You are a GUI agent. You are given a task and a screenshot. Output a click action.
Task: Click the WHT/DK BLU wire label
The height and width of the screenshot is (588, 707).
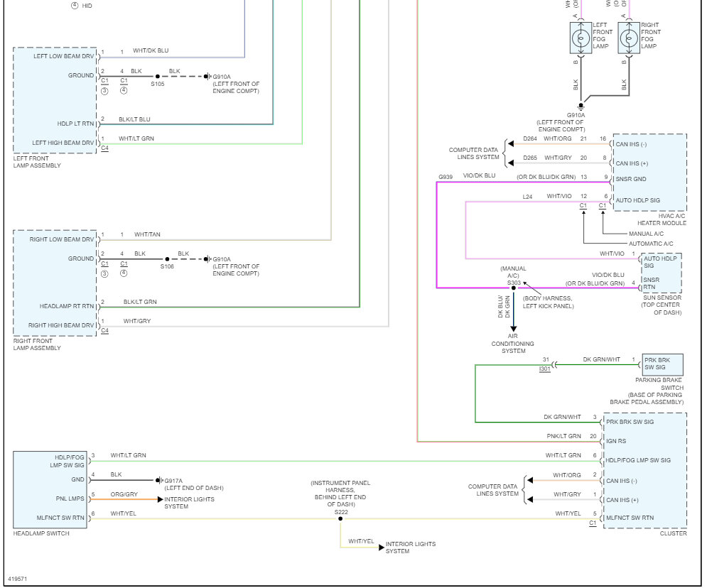(x=151, y=50)
